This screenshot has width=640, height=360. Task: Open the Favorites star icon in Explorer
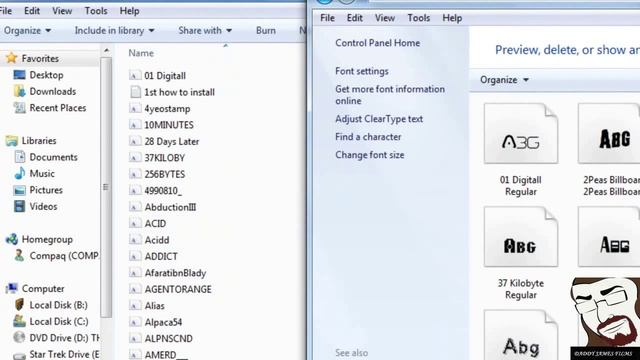click(x=11, y=58)
